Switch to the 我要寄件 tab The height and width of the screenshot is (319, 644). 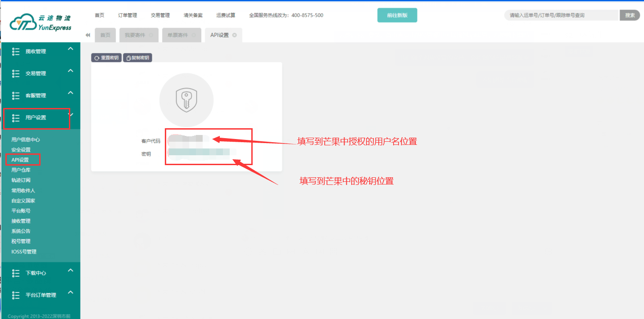139,35
